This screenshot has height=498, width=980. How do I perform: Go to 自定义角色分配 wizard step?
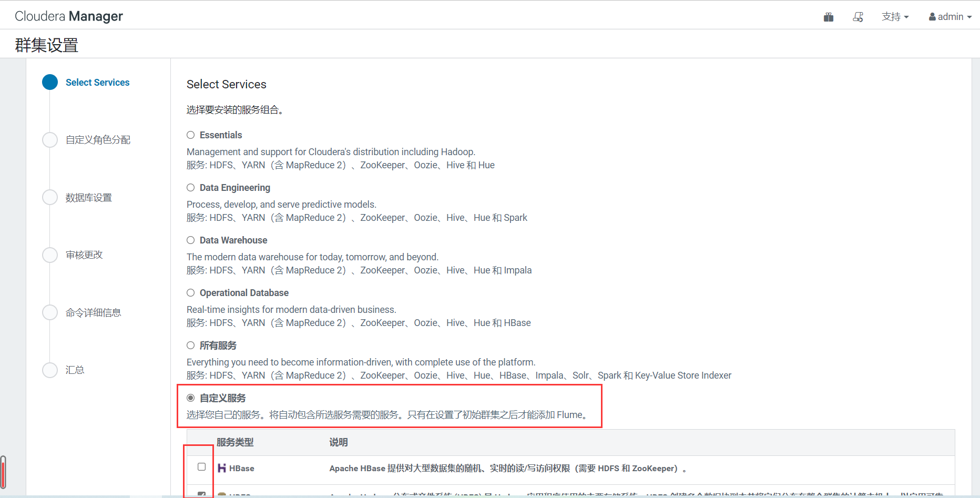click(x=98, y=140)
